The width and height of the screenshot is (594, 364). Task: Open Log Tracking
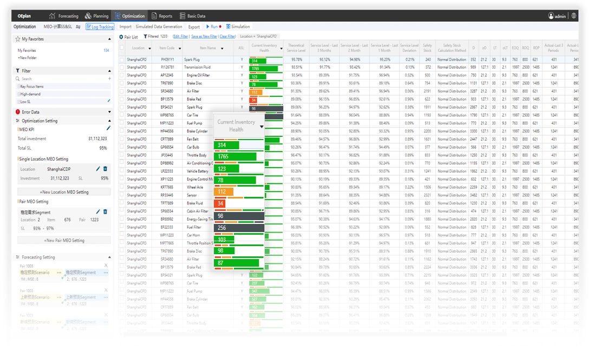(100, 27)
